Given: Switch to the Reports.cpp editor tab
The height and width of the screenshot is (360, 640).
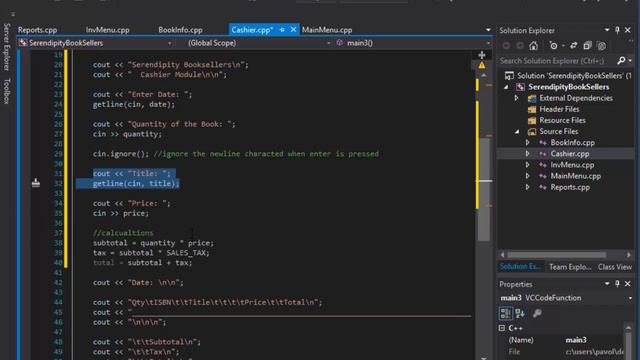Looking at the screenshot, I should 38,30.
